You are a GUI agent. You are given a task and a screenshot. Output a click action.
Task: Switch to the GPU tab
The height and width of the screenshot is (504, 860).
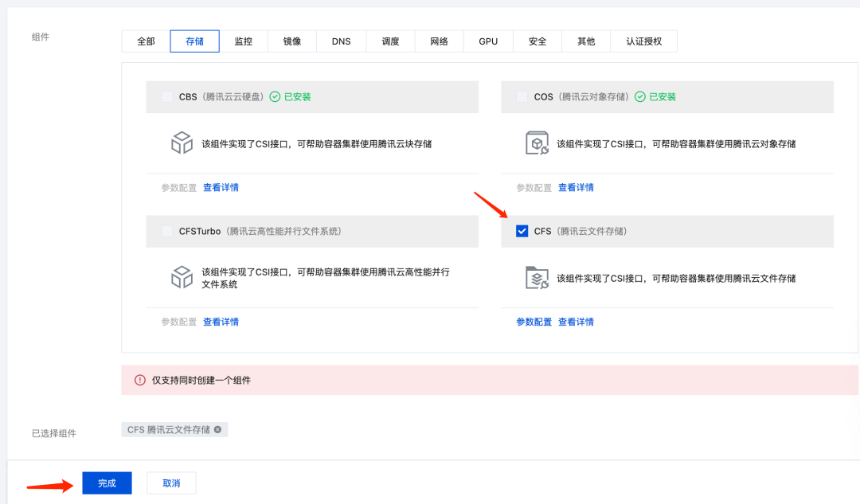coord(488,41)
